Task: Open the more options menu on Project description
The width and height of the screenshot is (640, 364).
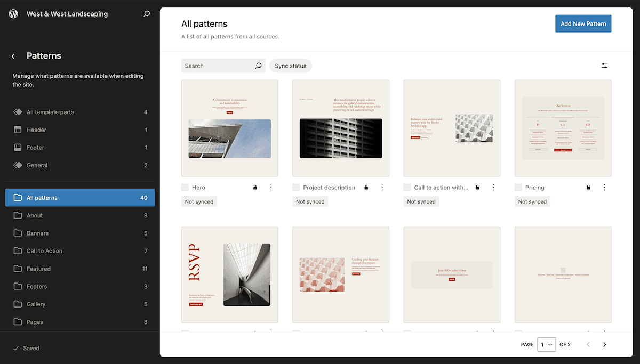Action: 382,187
